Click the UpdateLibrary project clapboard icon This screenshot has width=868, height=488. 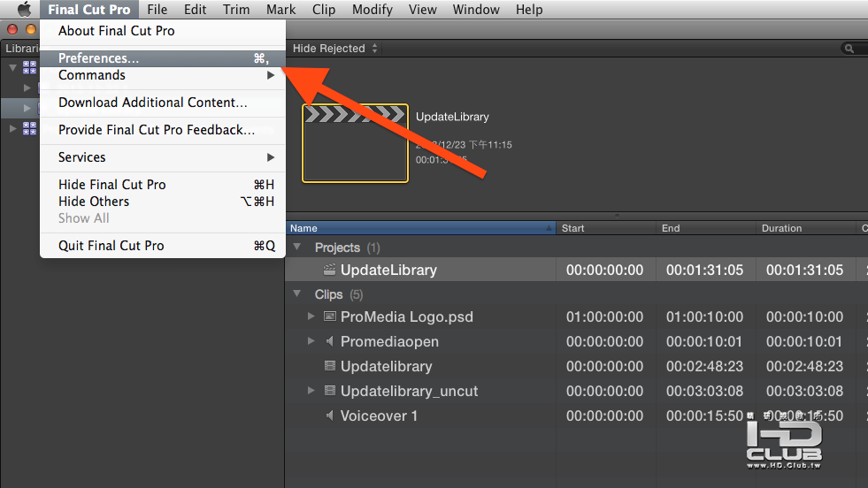(x=329, y=270)
